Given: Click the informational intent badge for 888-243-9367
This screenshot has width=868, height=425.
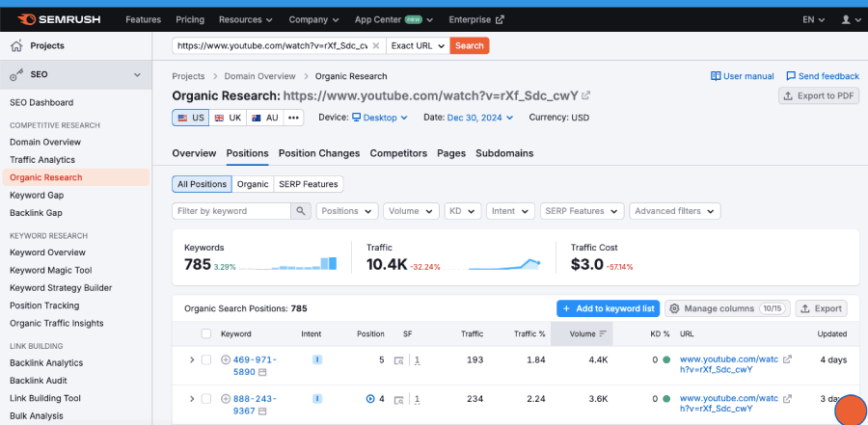Looking at the screenshot, I should pyautogui.click(x=317, y=398).
